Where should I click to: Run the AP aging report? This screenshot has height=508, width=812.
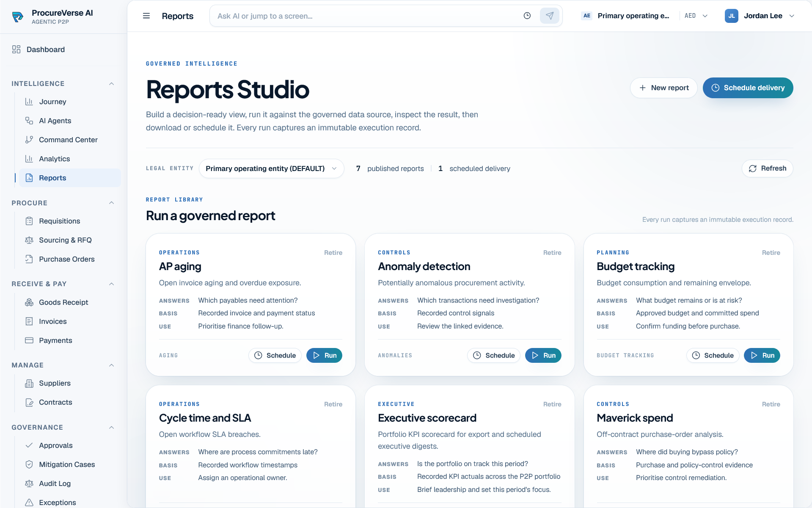tap(324, 356)
